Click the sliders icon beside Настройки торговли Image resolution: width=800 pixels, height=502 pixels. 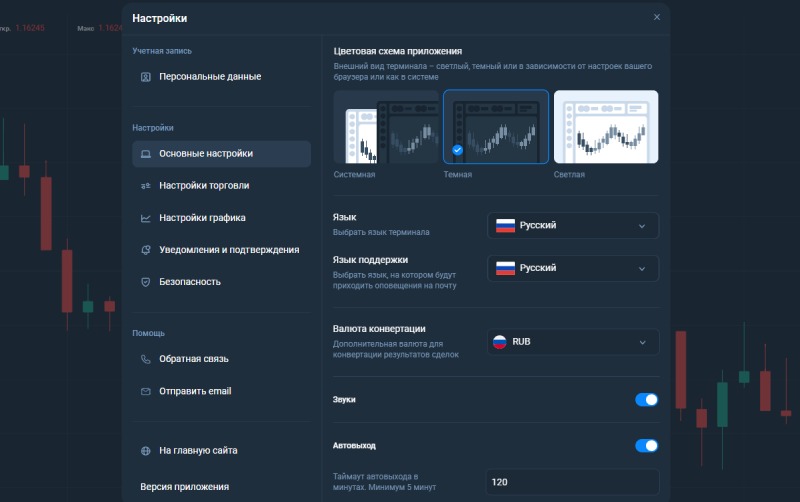pos(145,186)
